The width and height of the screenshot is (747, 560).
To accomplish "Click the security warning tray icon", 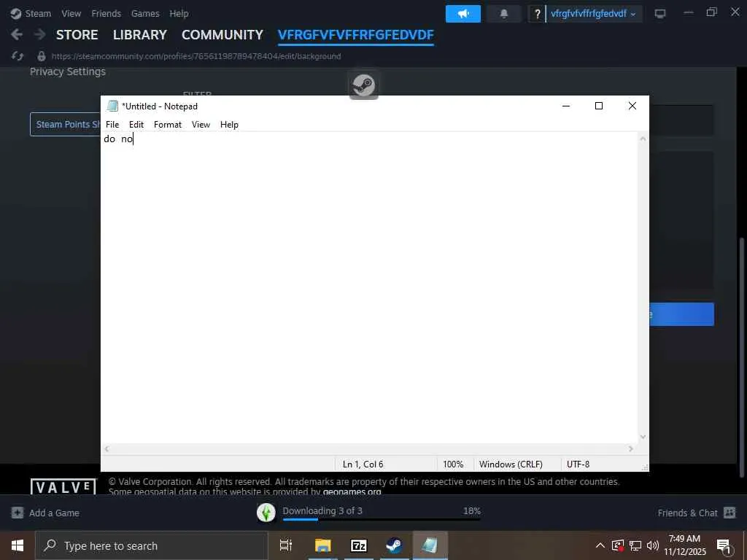I will [617, 545].
